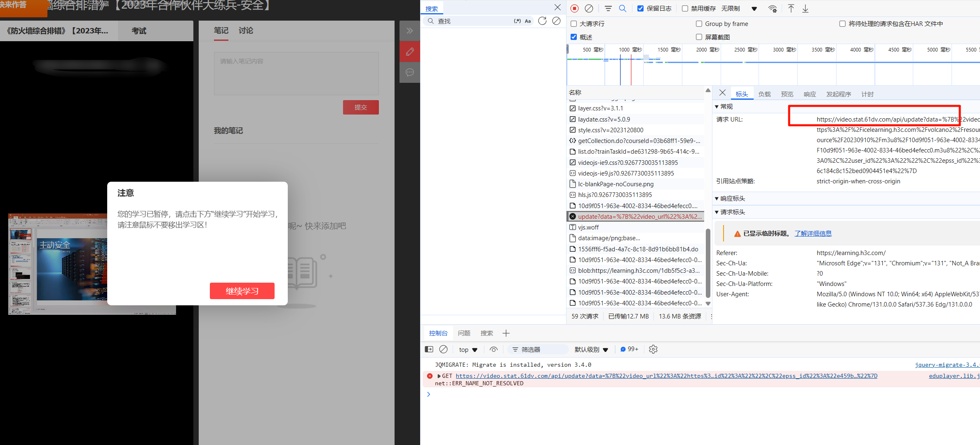The image size is (980, 445).
Task: Toggle console sidebar panel icon
Action: [429, 349]
